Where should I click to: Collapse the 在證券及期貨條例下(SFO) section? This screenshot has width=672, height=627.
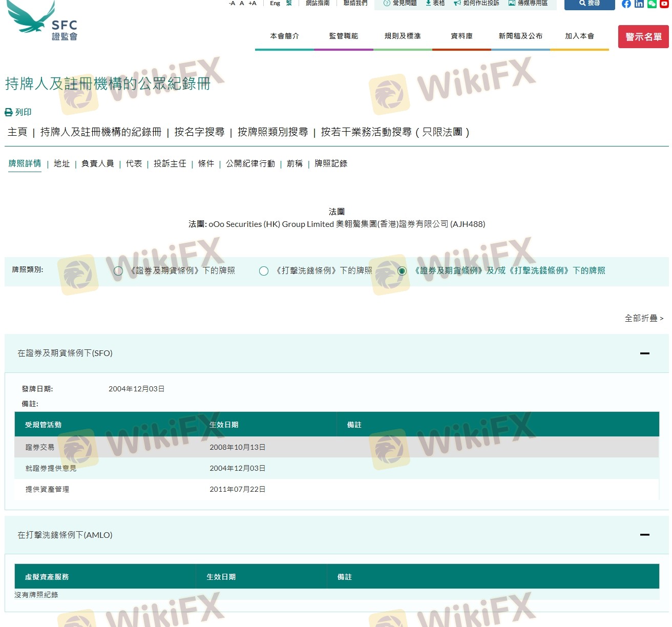(644, 353)
